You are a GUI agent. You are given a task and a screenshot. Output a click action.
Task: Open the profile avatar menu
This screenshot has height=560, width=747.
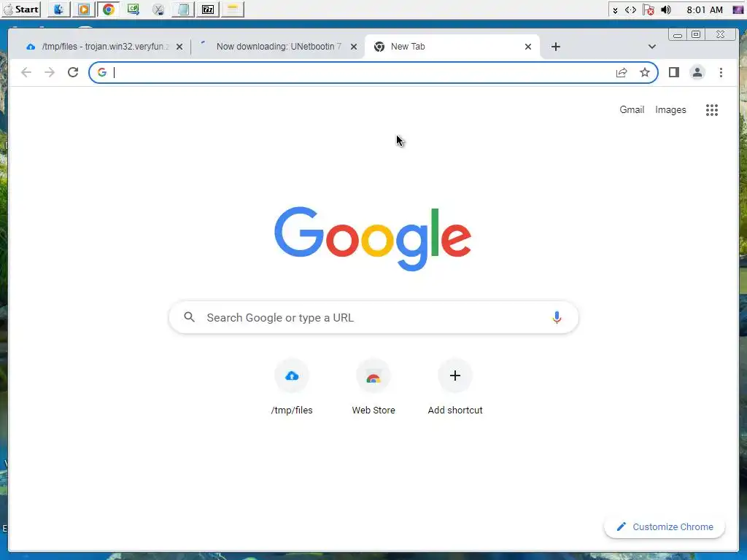(x=697, y=72)
